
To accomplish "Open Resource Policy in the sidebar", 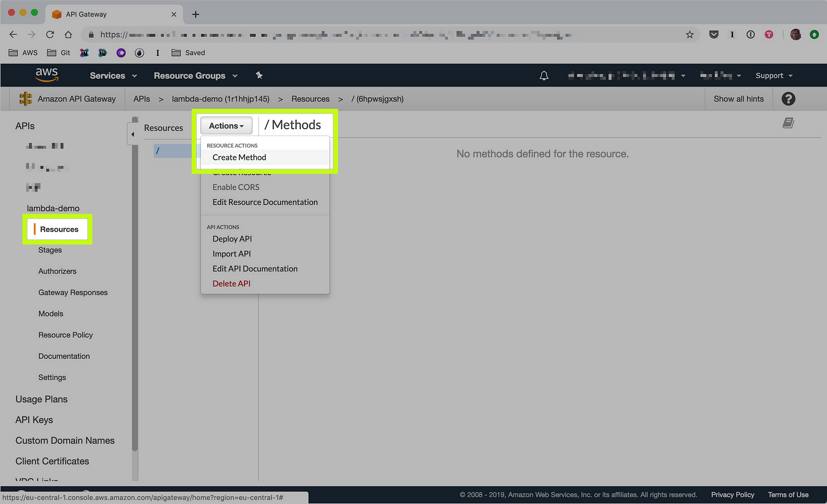I will 66,335.
